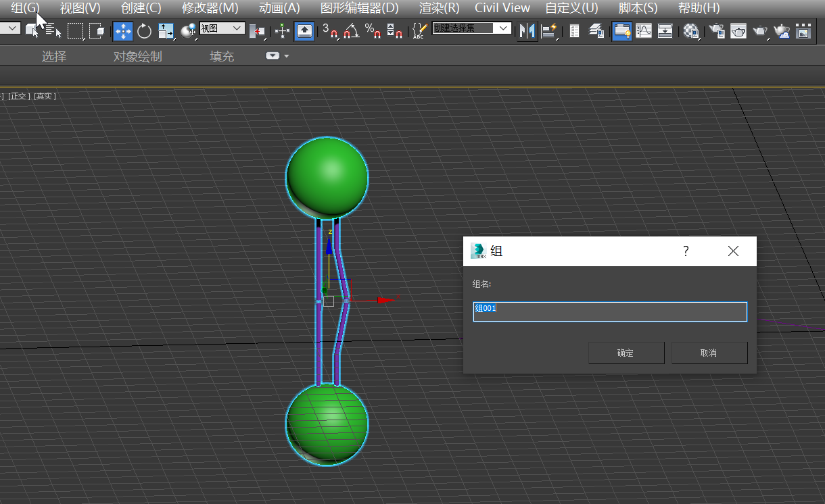Open the Render Setup dialog
825x504 pixels.
(716, 30)
